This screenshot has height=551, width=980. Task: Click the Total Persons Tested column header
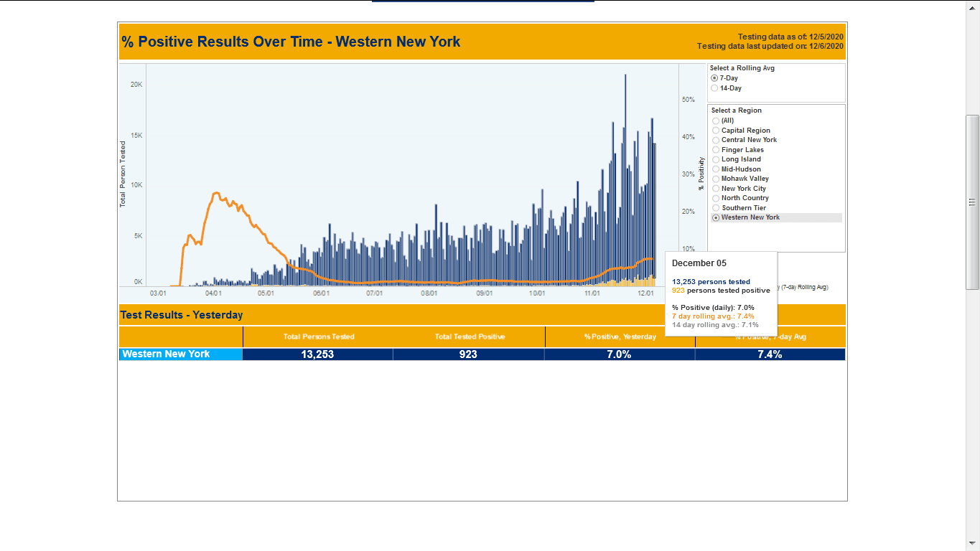click(x=318, y=336)
